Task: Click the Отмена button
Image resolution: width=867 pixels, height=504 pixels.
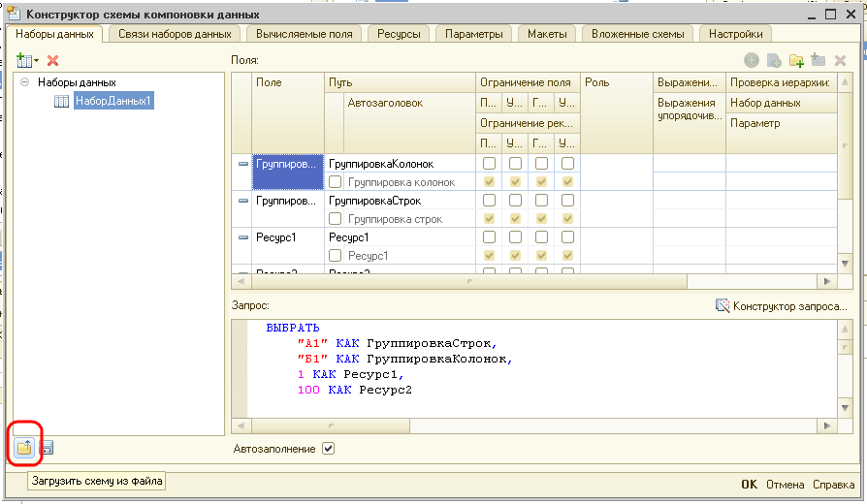Action: pos(785,485)
